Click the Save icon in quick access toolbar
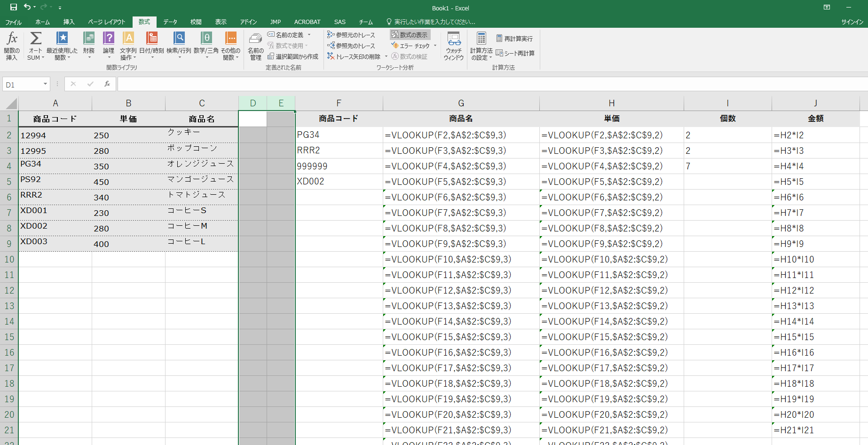The height and width of the screenshot is (445, 868). coord(14,7)
